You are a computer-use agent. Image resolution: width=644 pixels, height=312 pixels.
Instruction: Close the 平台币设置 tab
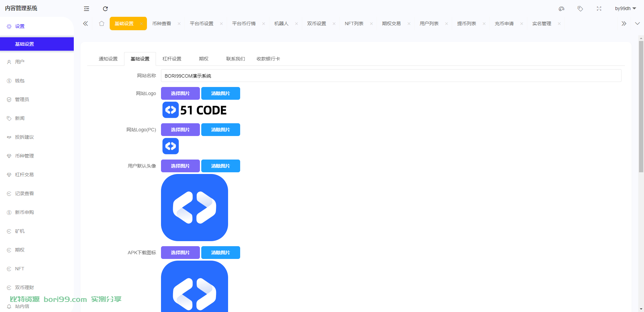pyautogui.click(x=221, y=24)
